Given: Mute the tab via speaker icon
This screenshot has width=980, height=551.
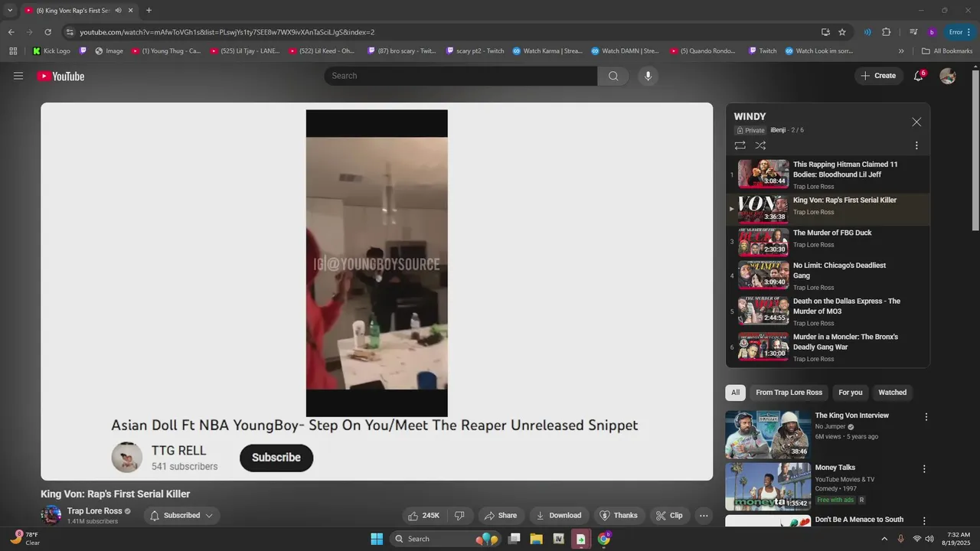Looking at the screenshot, I should tap(119, 10).
